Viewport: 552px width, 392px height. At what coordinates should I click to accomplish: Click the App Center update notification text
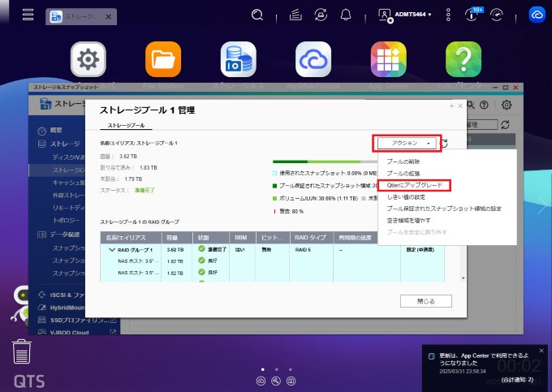tap(484, 360)
